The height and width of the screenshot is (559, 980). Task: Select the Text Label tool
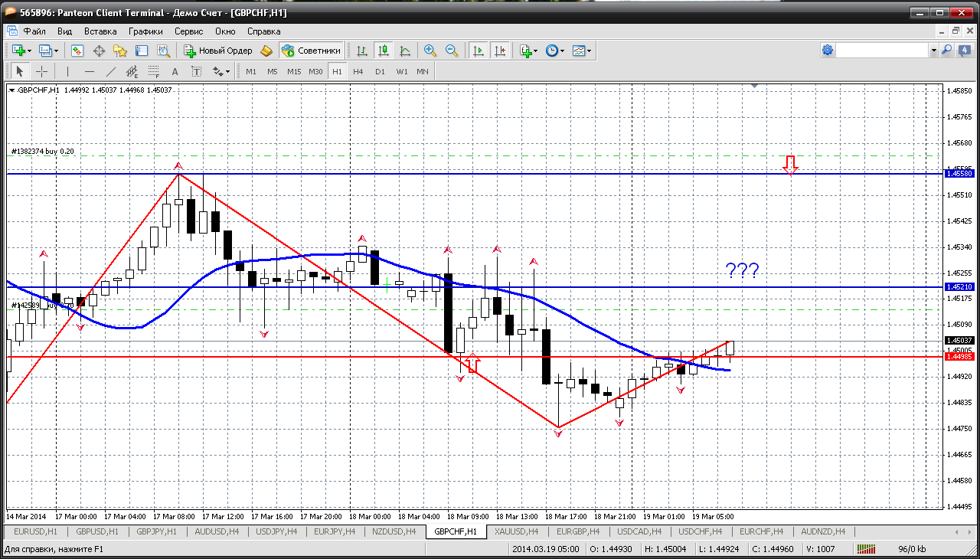point(196,71)
